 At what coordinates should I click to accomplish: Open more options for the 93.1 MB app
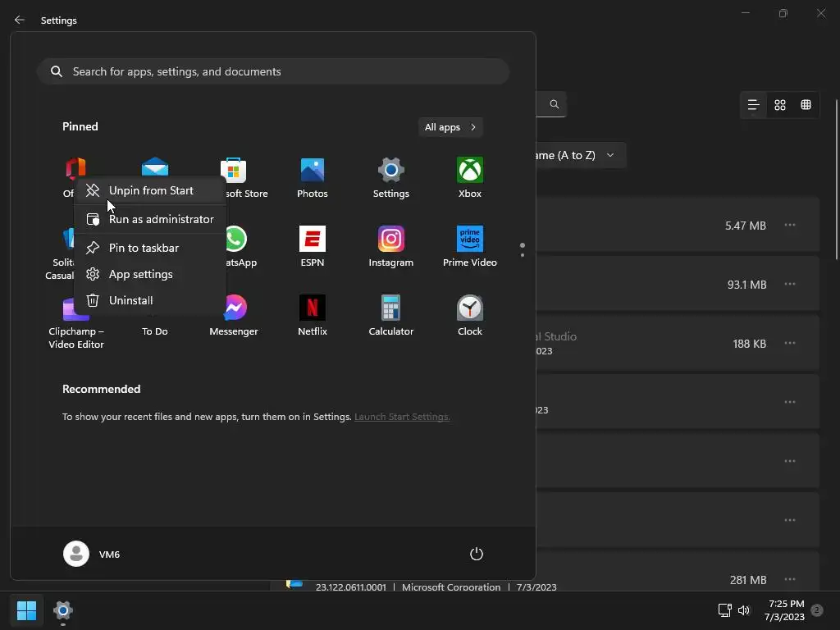(x=790, y=284)
